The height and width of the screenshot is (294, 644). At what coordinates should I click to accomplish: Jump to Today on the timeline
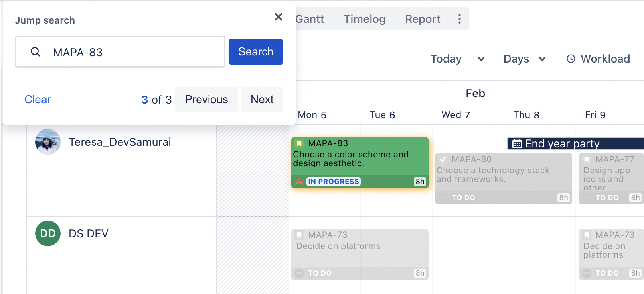click(x=446, y=59)
